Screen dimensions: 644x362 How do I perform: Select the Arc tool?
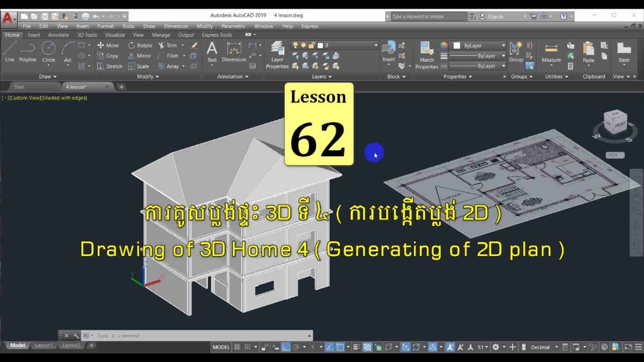(x=67, y=52)
